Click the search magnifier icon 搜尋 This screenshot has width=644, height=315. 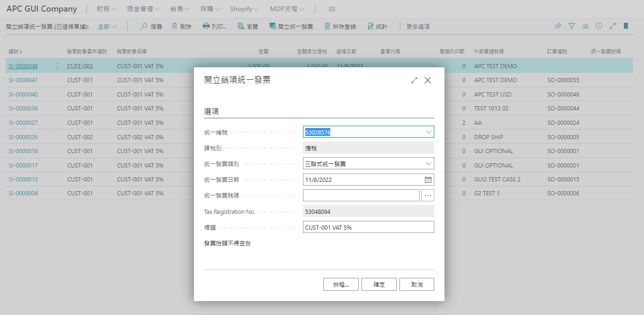coord(151,26)
